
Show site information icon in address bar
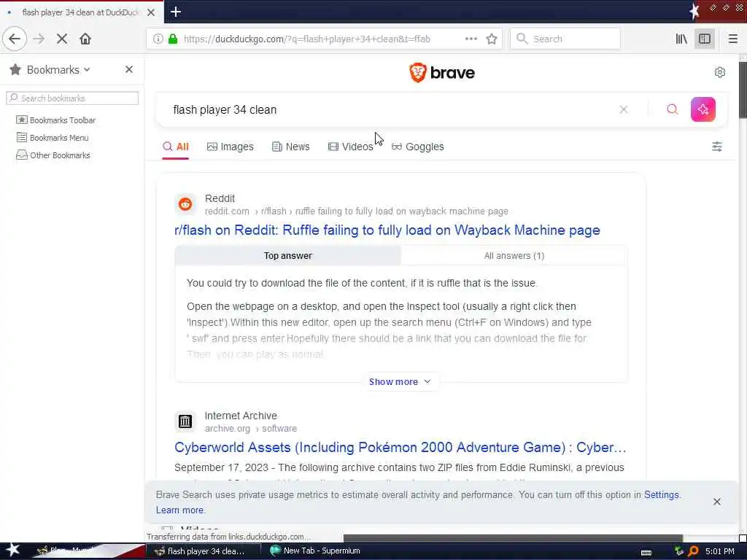(158, 39)
